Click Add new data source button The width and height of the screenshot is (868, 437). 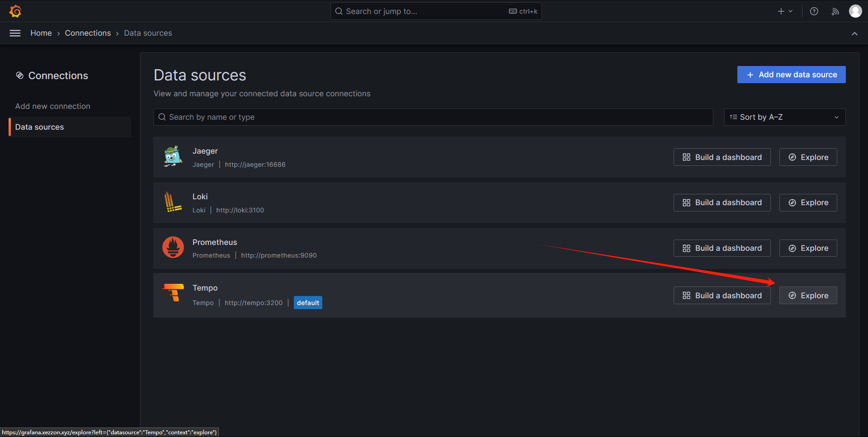791,75
